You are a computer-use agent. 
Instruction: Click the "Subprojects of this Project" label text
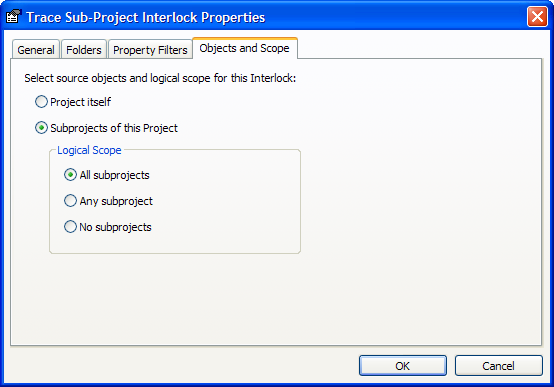[x=114, y=128]
